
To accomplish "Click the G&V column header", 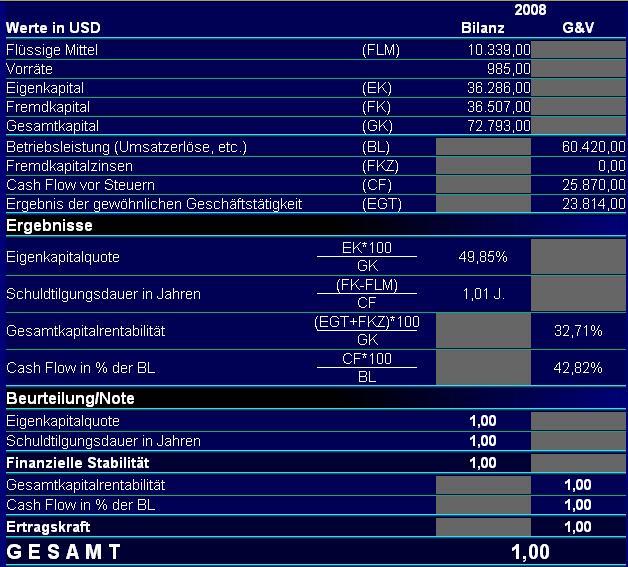I will pos(578,28).
